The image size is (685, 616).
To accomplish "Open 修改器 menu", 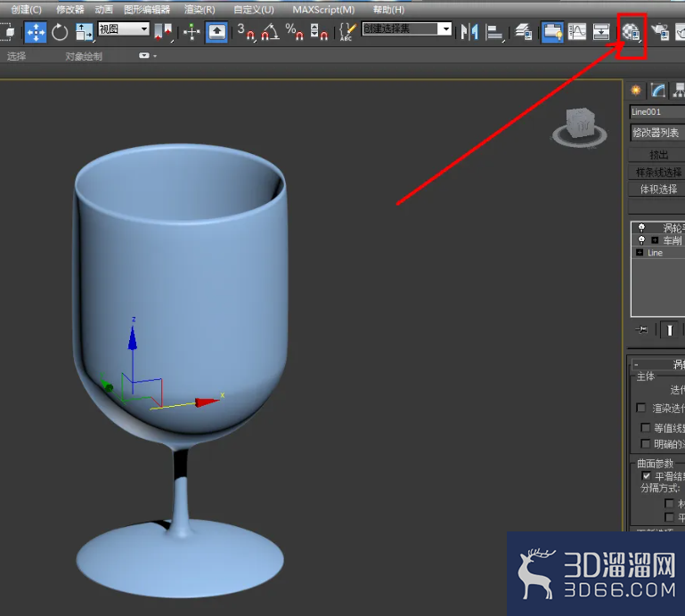I will [x=69, y=9].
